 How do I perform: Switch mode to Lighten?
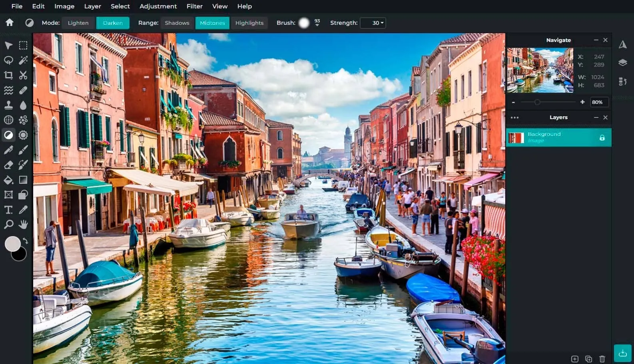(x=78, y=23)
